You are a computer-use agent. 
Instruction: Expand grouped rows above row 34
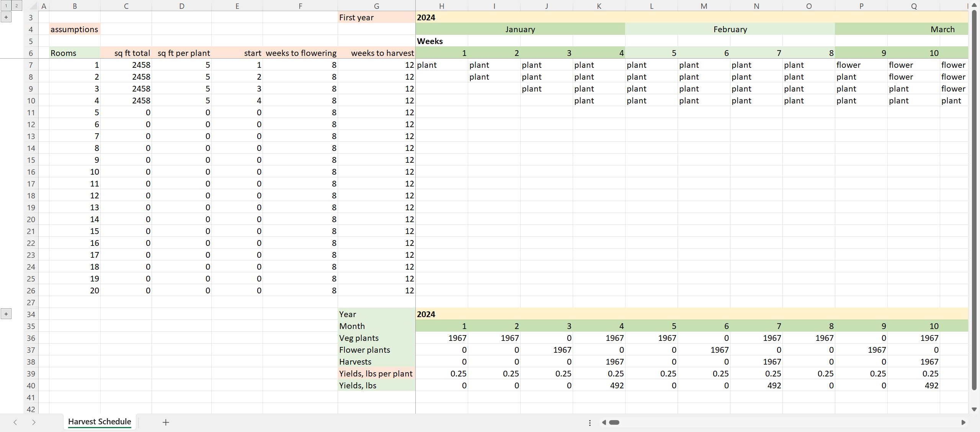point(6,314)
